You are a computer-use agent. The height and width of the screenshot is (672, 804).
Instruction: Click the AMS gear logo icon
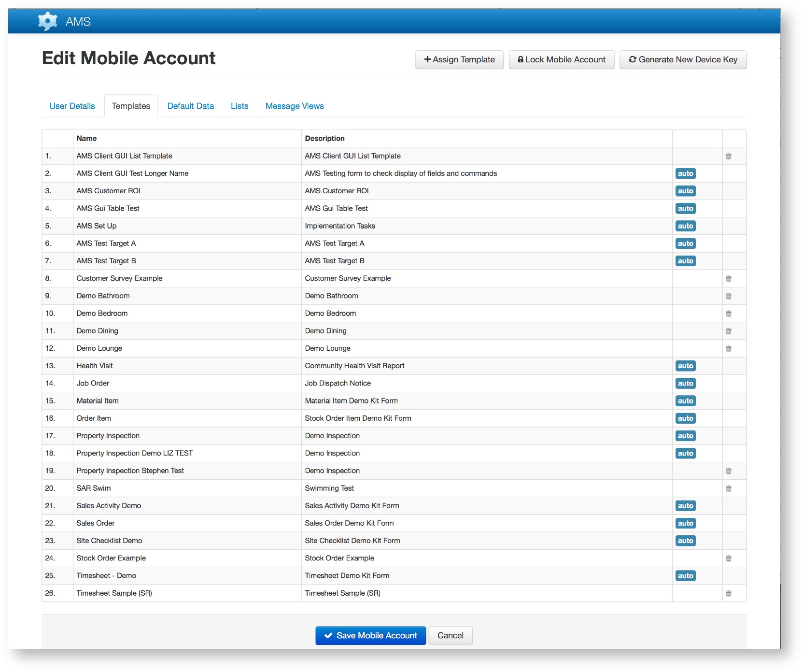pos(47,21)
